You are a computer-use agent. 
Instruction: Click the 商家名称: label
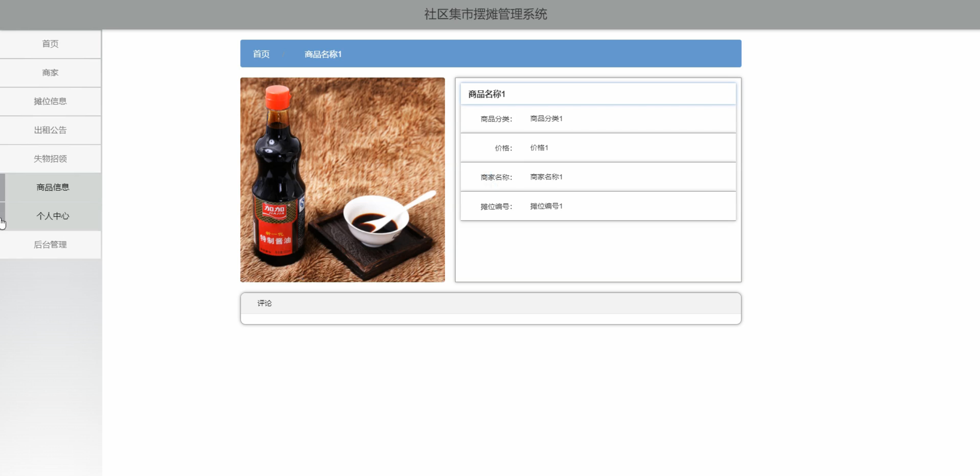click(496, 177)
